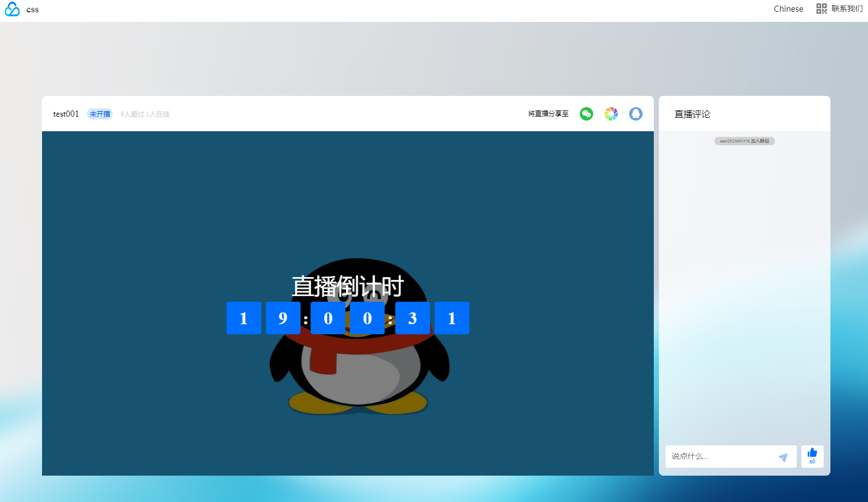868x502 pixels.
Task: Open the 联系我们 contact link
Action: pos(847,8)
